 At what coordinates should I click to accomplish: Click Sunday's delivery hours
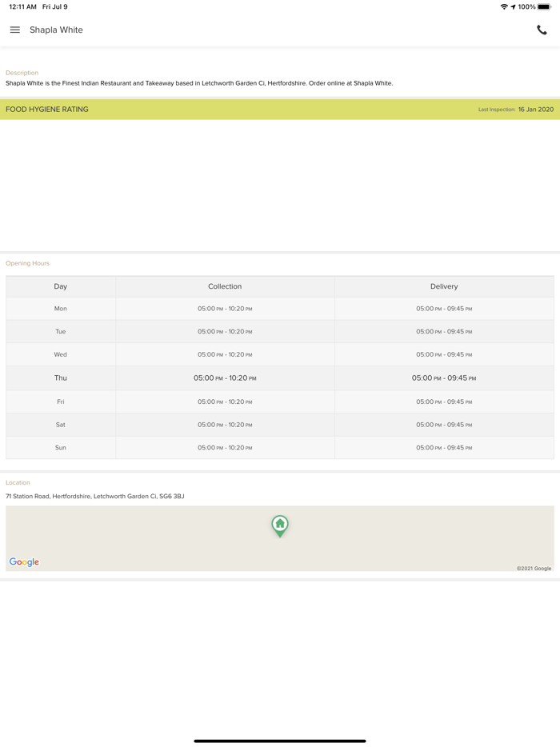click(444, 447)
